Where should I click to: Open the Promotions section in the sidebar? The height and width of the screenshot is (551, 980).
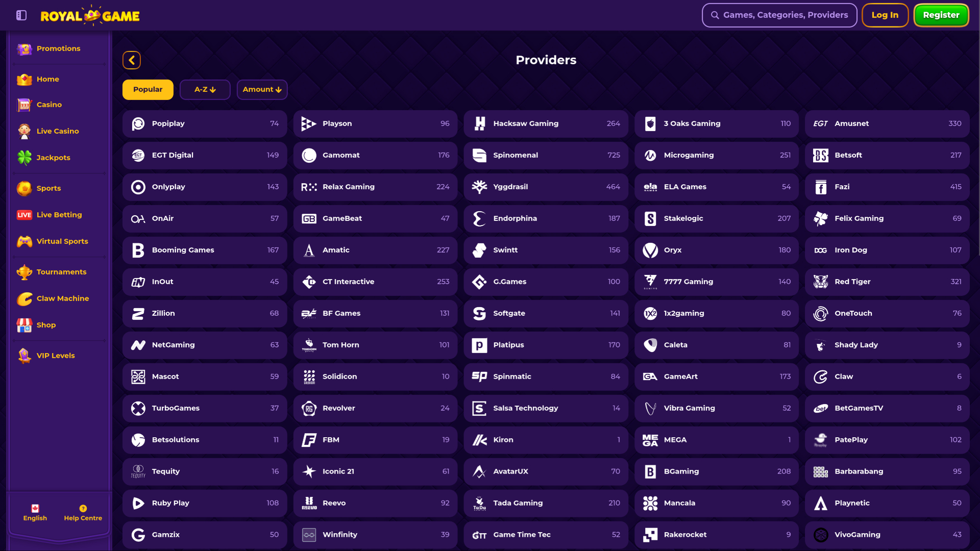pyautogui.click(x=24, y=48)
